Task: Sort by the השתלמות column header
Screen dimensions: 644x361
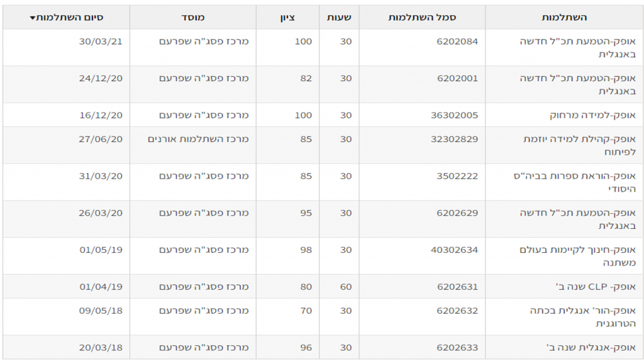Action: coord(563,18)
